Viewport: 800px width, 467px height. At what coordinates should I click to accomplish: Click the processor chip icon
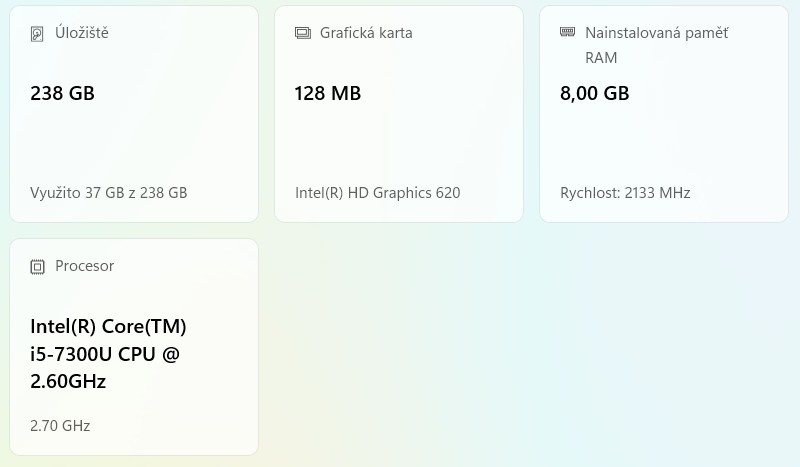pos(38,267)
